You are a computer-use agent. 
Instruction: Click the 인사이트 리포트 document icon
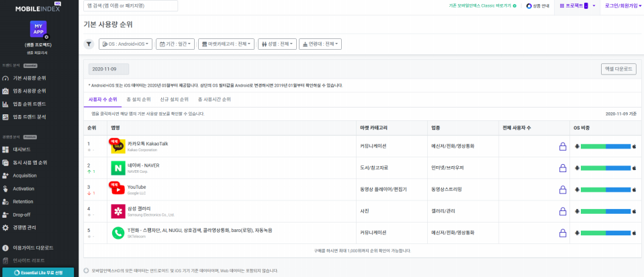click(x=5, y=261)
